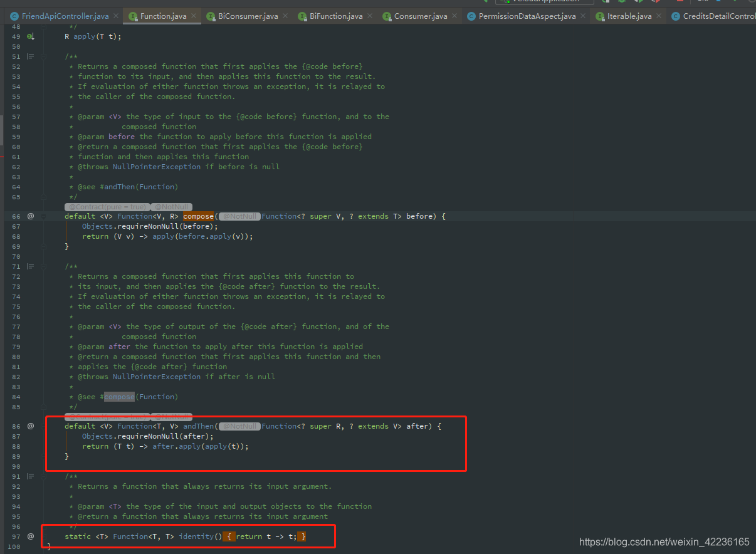This screenshot has height=554, width=756.
Task: Collapse the andThen method at line 86
Action: pyautogui.click(x=44, y=426)
